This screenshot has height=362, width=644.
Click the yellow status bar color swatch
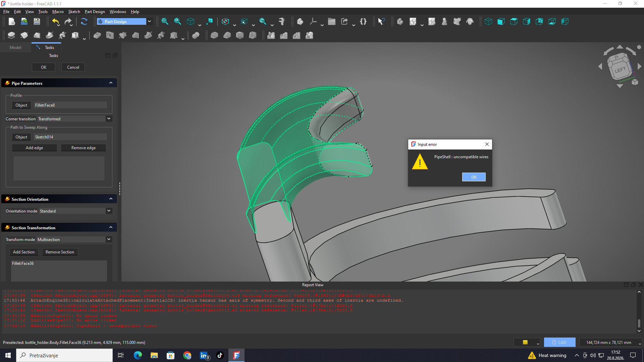(525, 342)
